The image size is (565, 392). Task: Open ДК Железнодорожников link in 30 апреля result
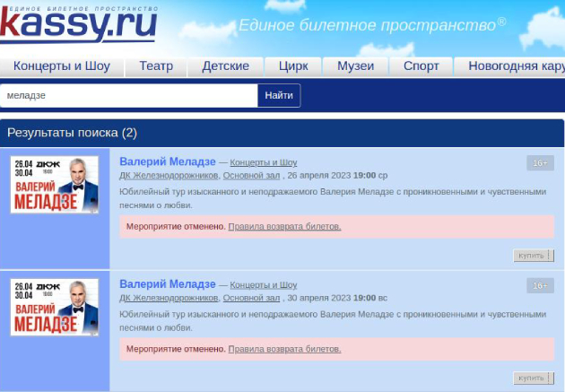pos(169,298)
